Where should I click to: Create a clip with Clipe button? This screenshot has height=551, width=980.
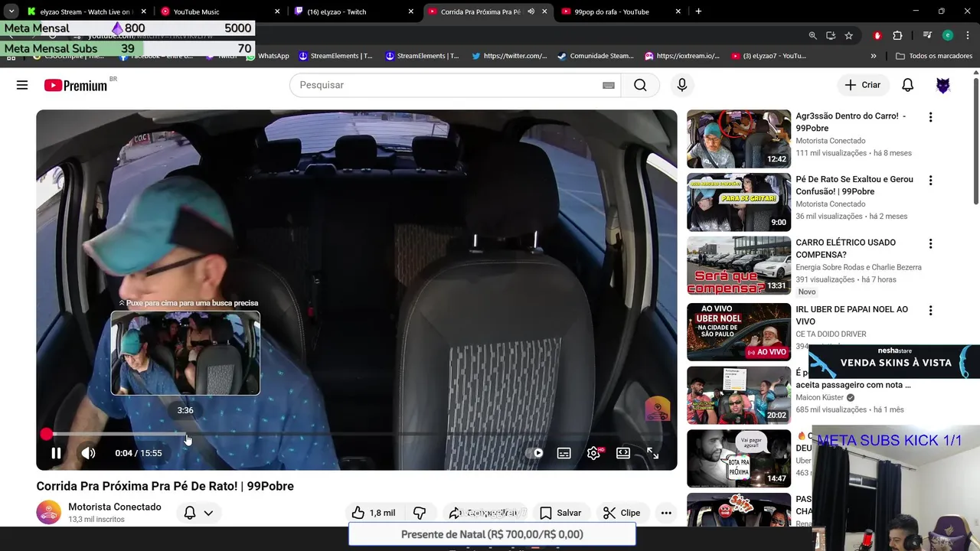[622, 513]
